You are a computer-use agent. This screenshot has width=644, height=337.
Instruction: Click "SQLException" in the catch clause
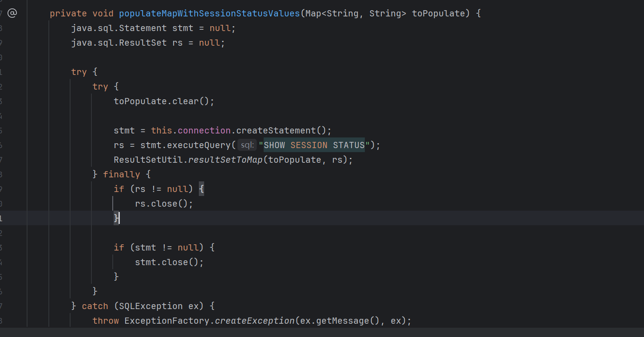point(151,306)
